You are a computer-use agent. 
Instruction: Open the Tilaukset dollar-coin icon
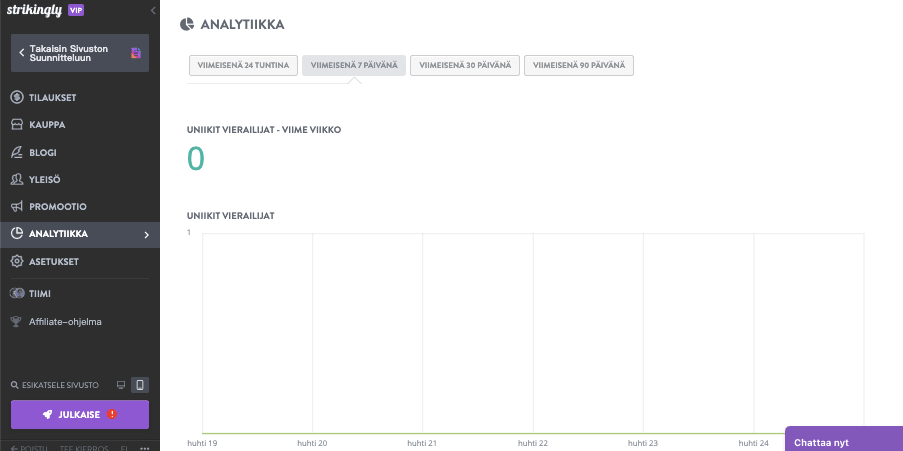tap(17, 98)
